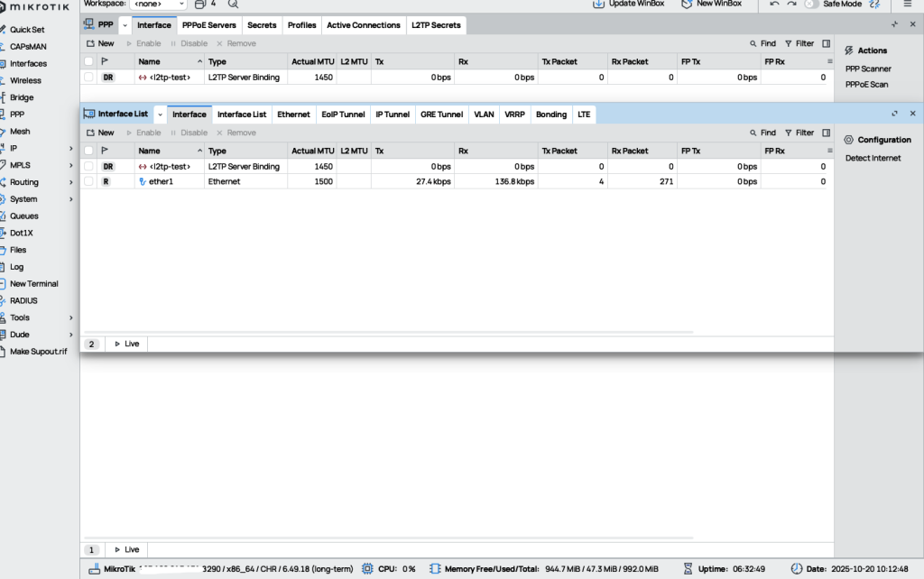Click the undo arrow in the top bar
The image size is (924, 579).
(x=774, y=4)
